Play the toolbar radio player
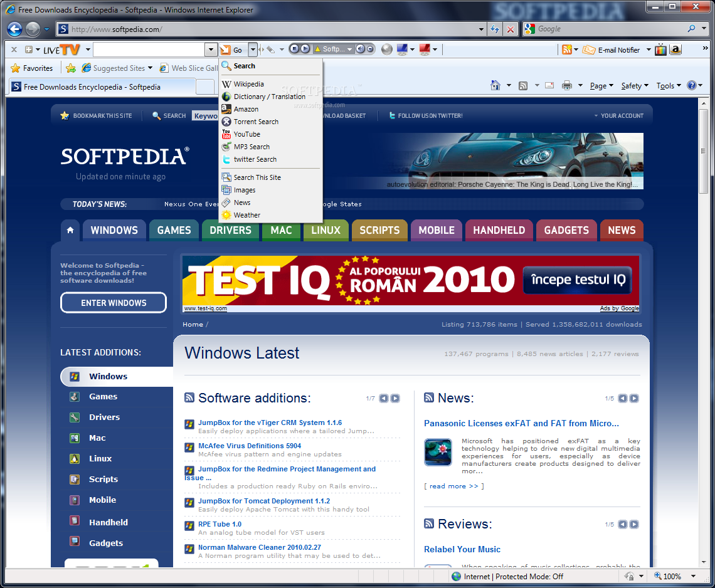Screen dimensions: 715x588 (x=305, y=49)
